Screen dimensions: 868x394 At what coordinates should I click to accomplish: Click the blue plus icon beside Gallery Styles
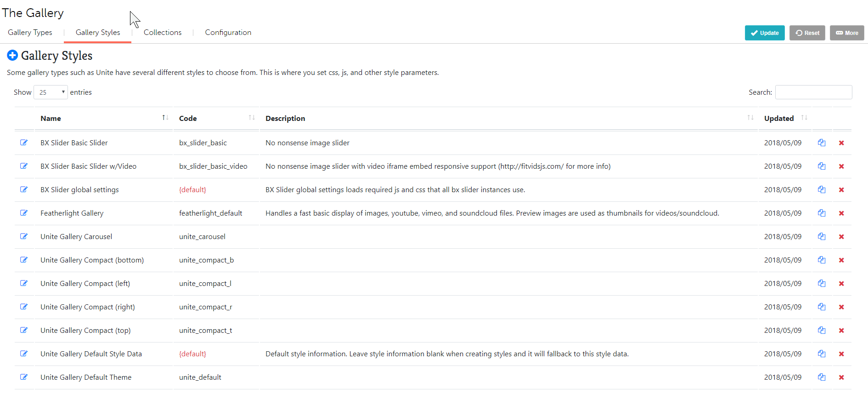[x=12, y=56]
